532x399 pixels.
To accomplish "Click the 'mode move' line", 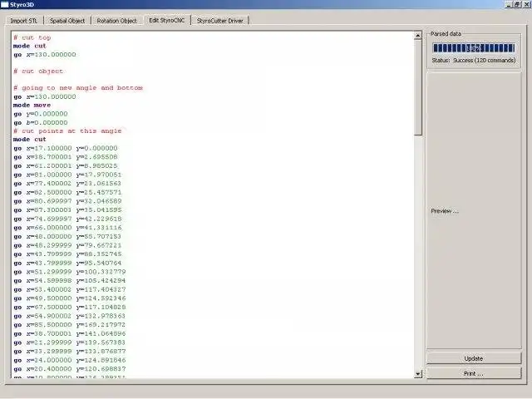I will (x=32, y=106).
